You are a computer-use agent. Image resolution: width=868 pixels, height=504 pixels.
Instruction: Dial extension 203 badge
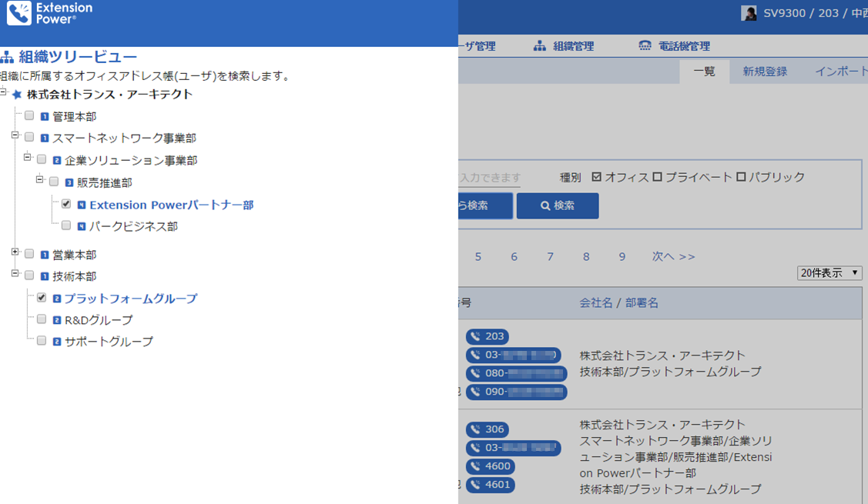pos(488,336)
